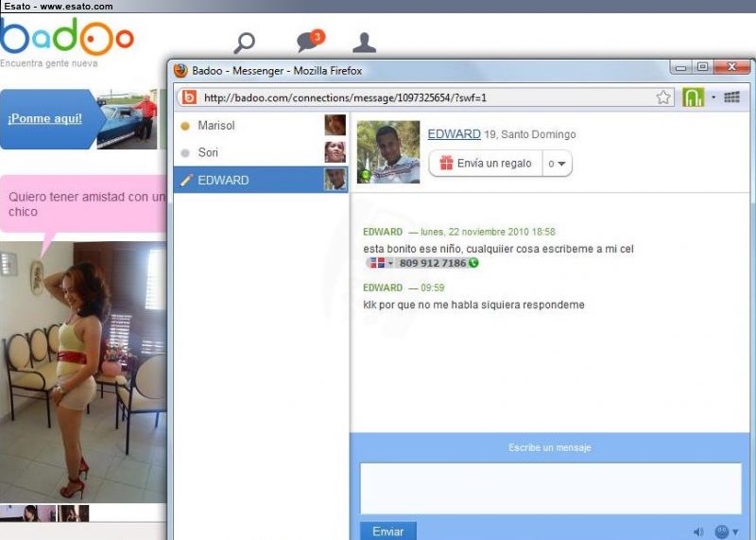This screenshot has height=540, width=756.
Task: Click last small photo thumbnail below
Action: click(74, 513)
